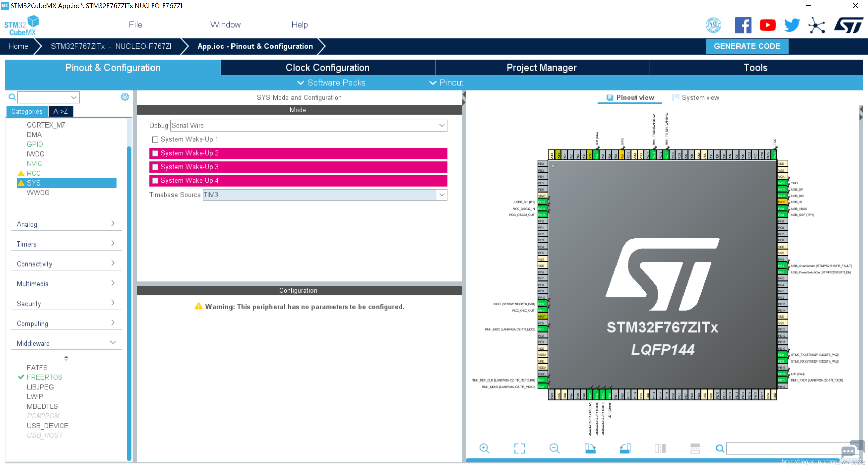Toggle the System Wake-Up 4 checkbox
The width and height of the screenshot is (868, 468).
[x=155, y=181]
